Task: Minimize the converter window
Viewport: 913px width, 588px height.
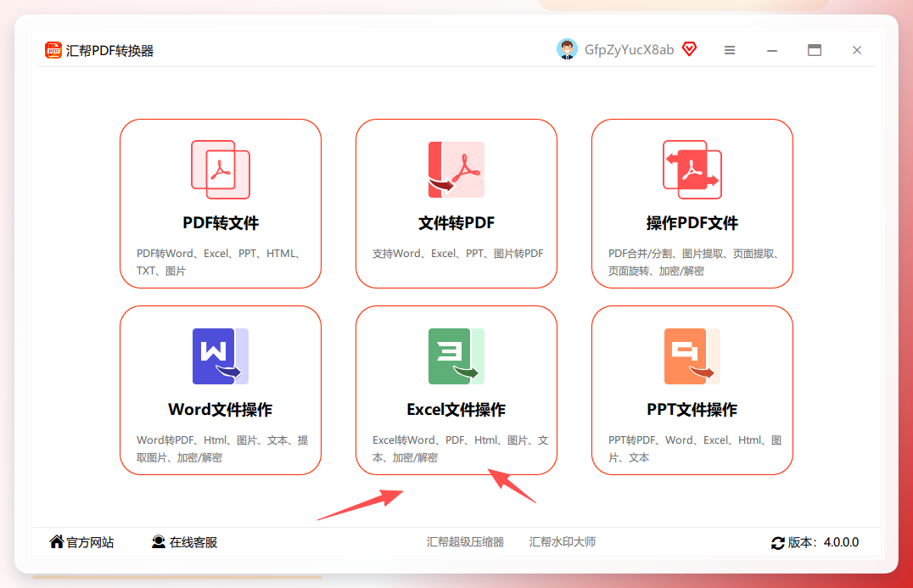Action: click(x=772, y=51)
